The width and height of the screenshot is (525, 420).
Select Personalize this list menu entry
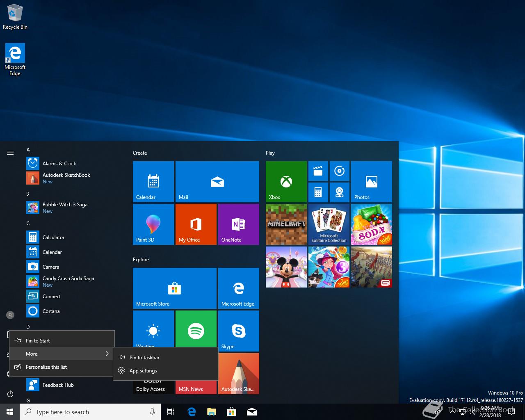[62, 367]
